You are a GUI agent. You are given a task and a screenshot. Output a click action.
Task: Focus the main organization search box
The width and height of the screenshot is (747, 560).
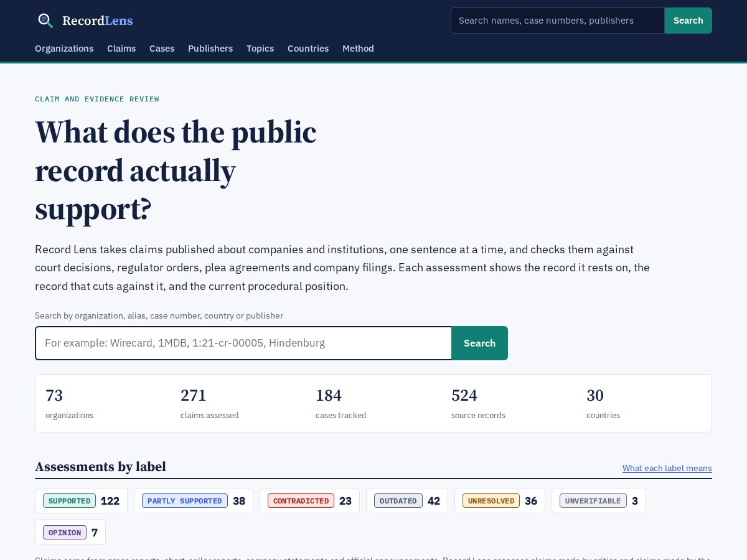[243, 343]
